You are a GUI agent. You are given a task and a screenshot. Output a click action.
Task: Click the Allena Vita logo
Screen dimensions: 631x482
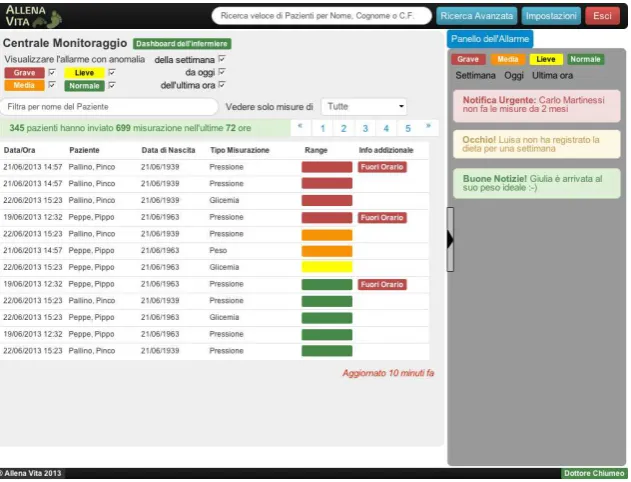(33, 16)
